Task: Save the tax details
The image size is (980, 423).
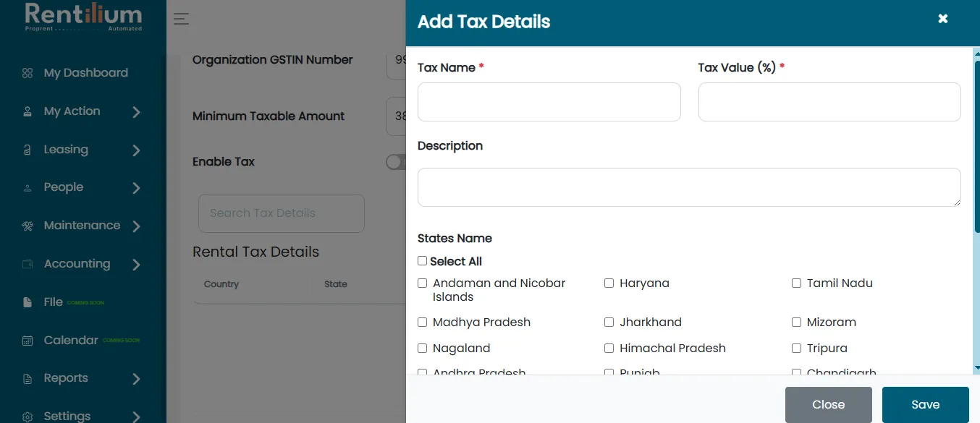Action: point(926,405)
